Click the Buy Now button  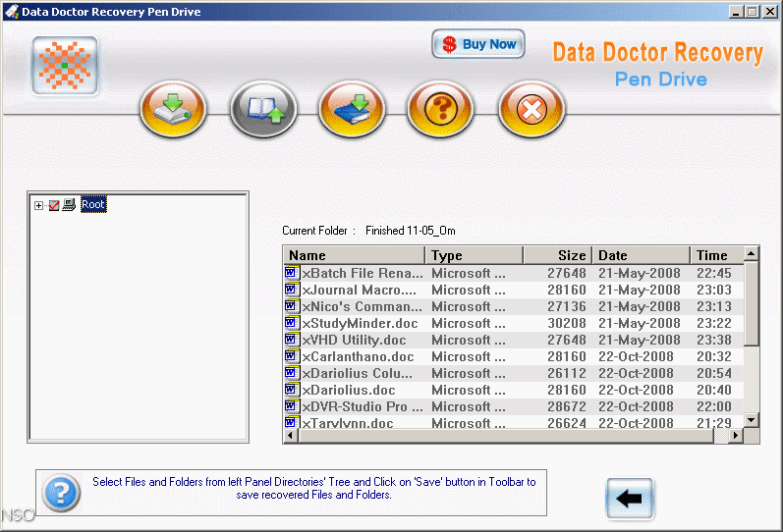pyautogui.click(x=478, y=44)
